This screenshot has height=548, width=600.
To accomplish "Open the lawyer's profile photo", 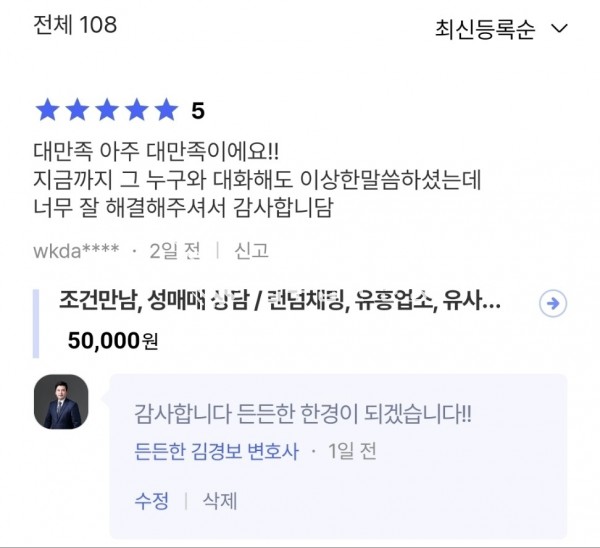I will 61,402.
